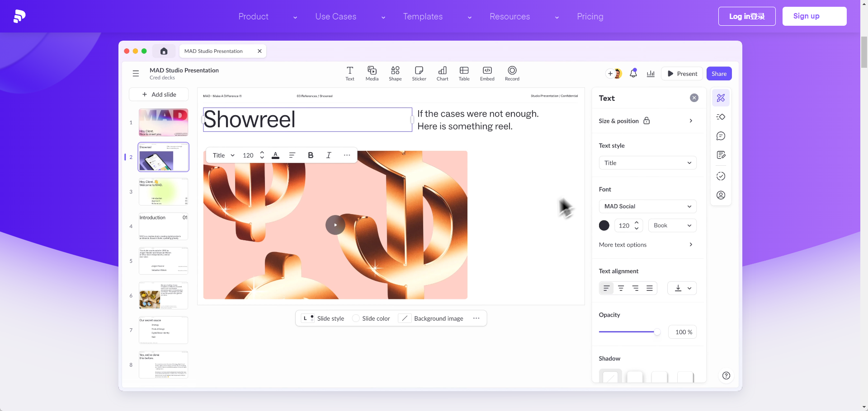Open the user profile icon in right rail
The width and height of the screenshot is (868, 411).
[x=721, y=195]
